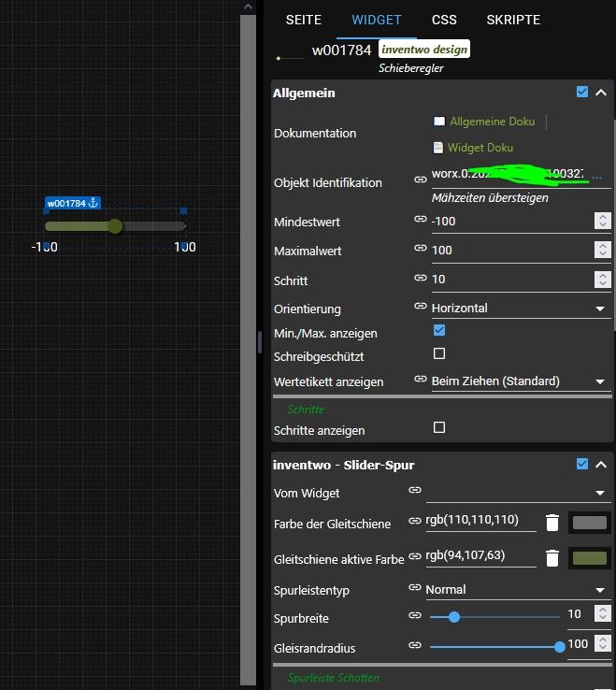Open the green active track color swatch
The height and width of the screenshot is (690, 616).
point(590,558)
